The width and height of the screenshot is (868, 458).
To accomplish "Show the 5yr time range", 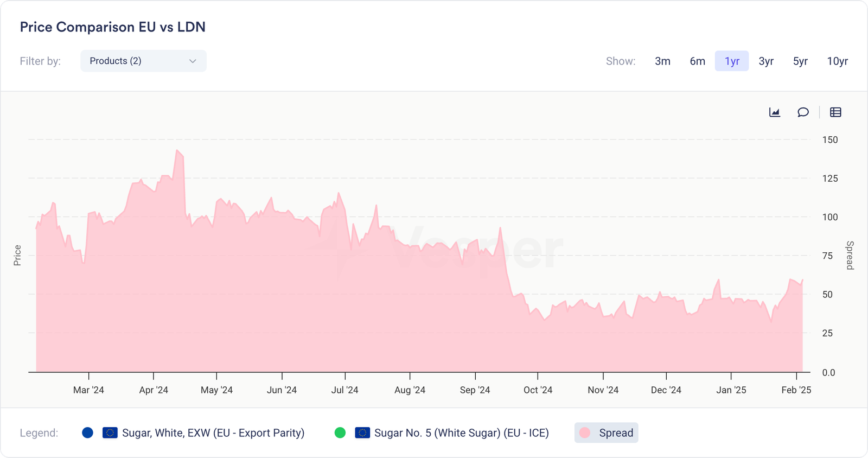I will tap(800, 61).
